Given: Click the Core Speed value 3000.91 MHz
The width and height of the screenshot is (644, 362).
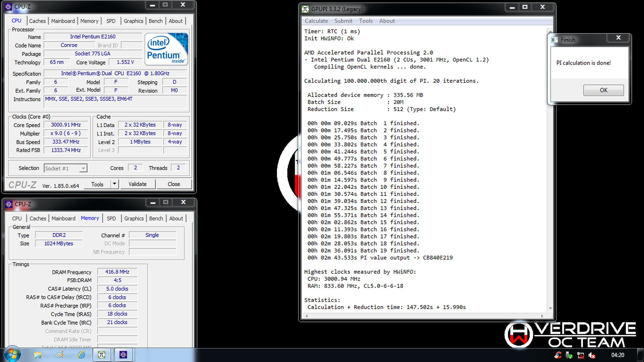Looking at the screenshot, I should click(x=66, y=125).
